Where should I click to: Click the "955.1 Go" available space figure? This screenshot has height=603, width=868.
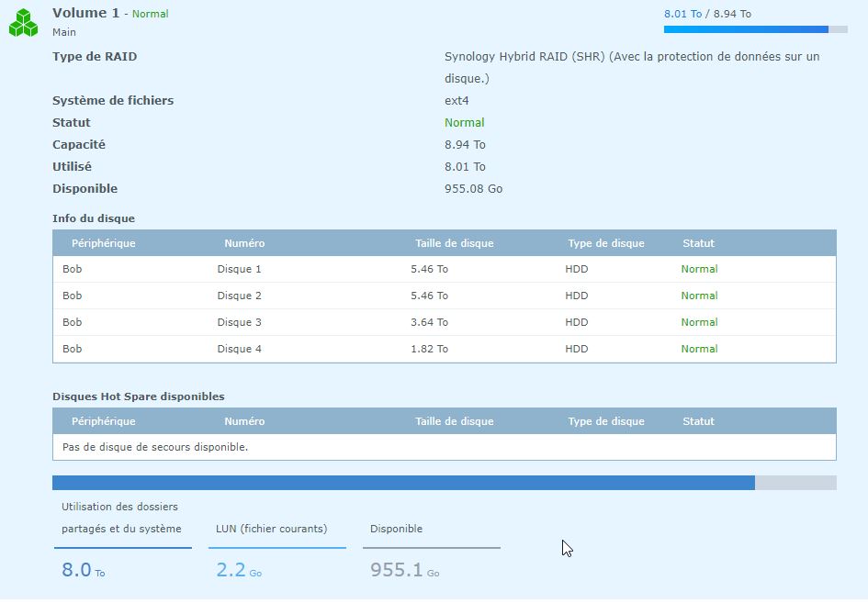(405, 569)
